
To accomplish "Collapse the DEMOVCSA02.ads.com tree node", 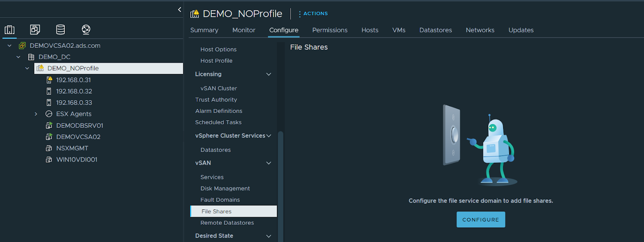I will [9, 45].
